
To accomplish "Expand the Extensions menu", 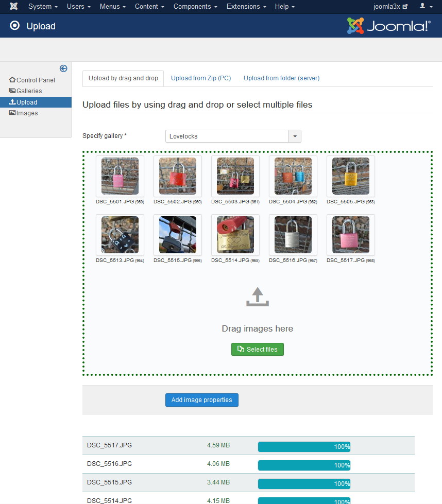I will (246, 7).
